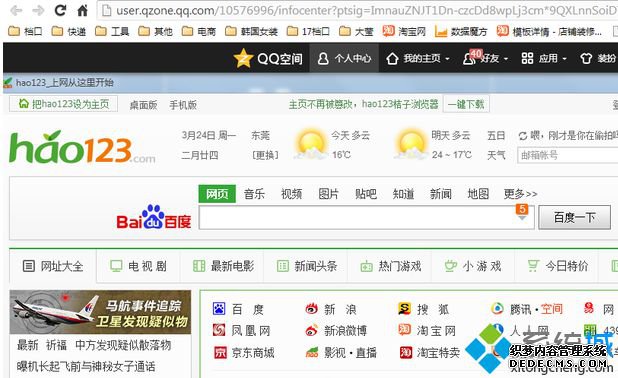
Task: Expand the 好友 dropdown with 40 badge
Action: (x=485, y=58)
